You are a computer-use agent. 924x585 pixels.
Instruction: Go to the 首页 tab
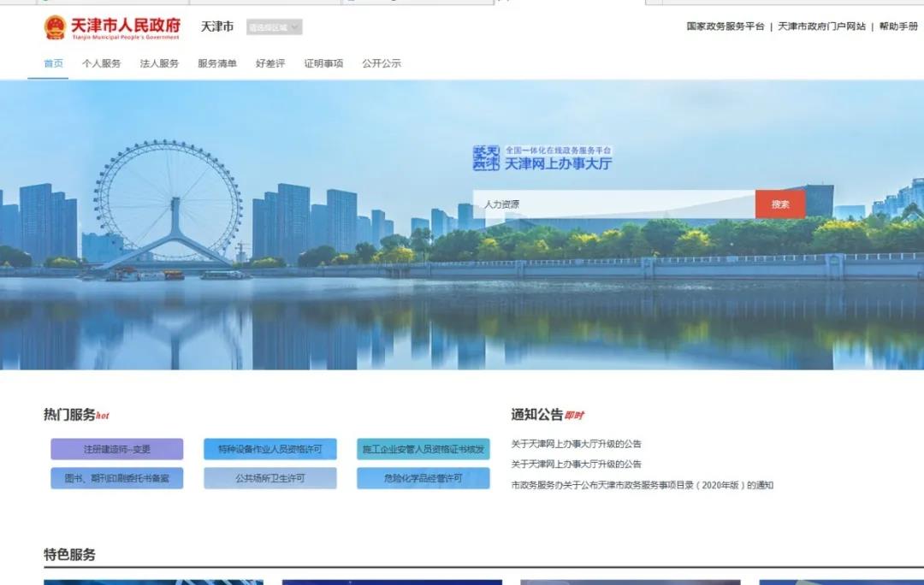point(54,63)
